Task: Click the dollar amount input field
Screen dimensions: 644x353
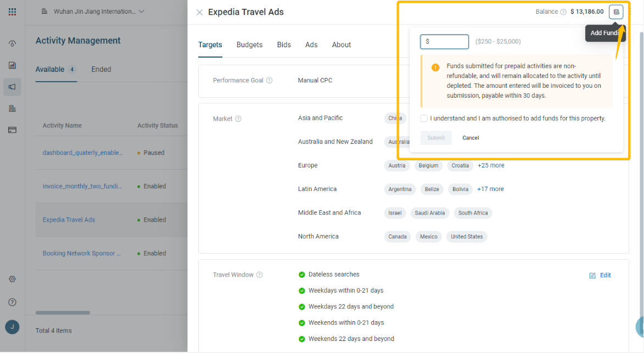Action: pyautogui.click(x=444, y=42)
